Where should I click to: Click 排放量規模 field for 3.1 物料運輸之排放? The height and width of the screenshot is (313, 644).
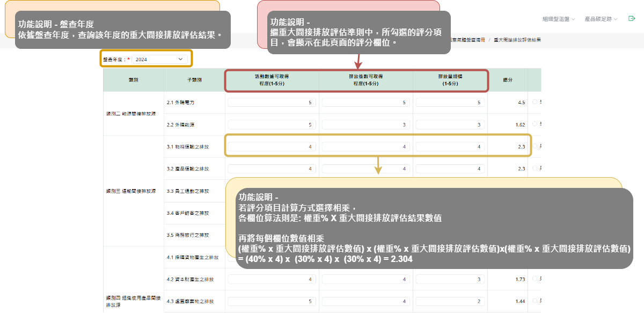tap(450, 147)
